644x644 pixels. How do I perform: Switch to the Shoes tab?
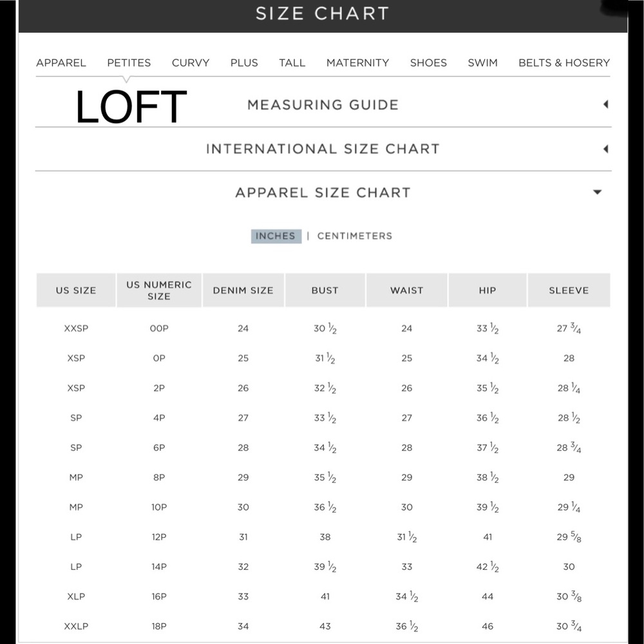[428, 63]
